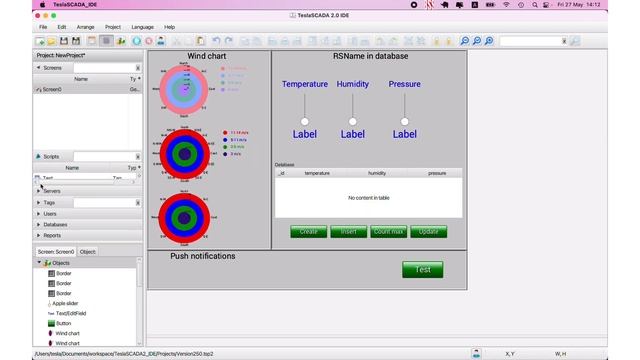Clear the toolbar search field with X
The width and height of the screenshot is (640, 360).
(x=564, y=41)
